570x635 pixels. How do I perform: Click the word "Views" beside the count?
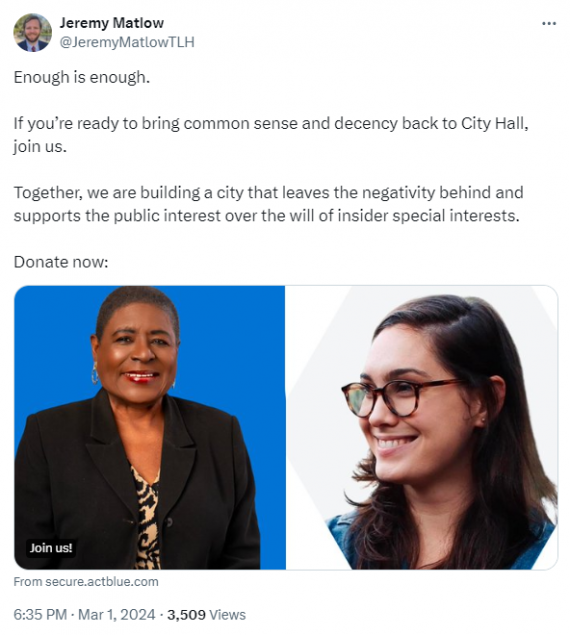coord(228,614)
